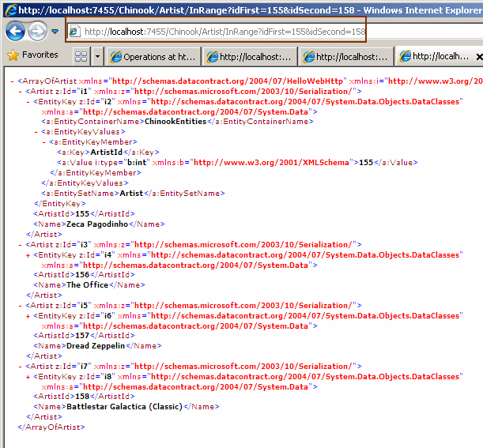Click ArtistId value 158
This screenshot has width=483, height=448.
coord(82,397)
